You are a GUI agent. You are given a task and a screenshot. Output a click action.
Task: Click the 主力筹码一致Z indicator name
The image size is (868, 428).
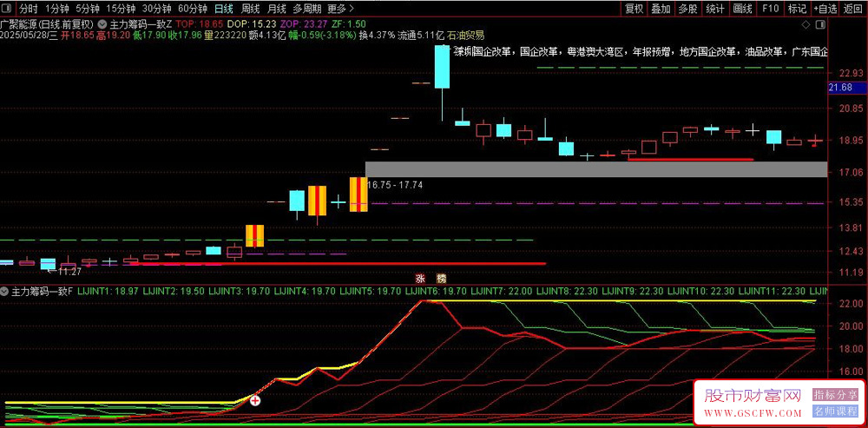(141, 24)
